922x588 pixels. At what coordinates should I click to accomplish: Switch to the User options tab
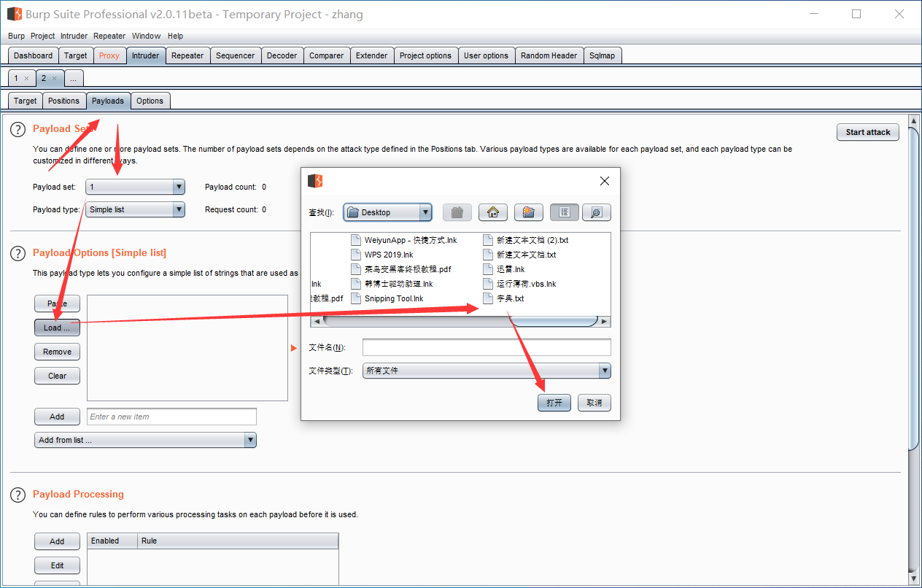coord(487,55)
